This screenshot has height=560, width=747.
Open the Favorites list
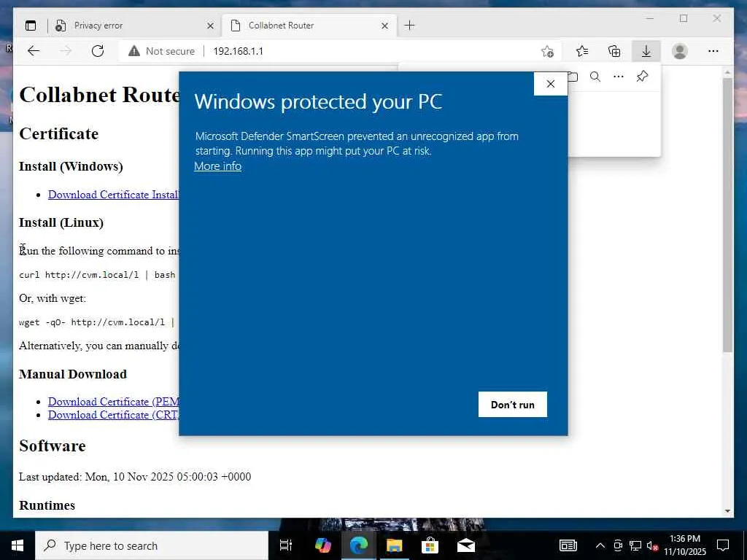[x=582, y=51]
